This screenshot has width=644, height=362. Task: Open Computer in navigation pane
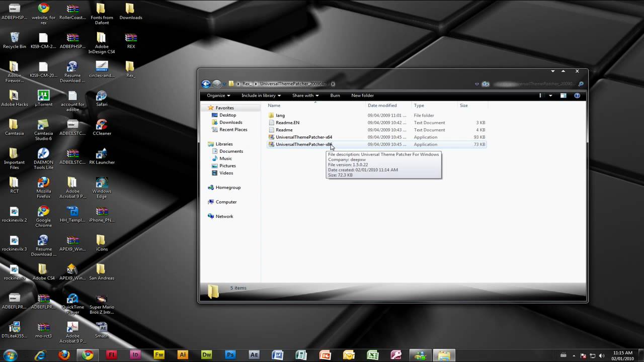tap(226, 202)
